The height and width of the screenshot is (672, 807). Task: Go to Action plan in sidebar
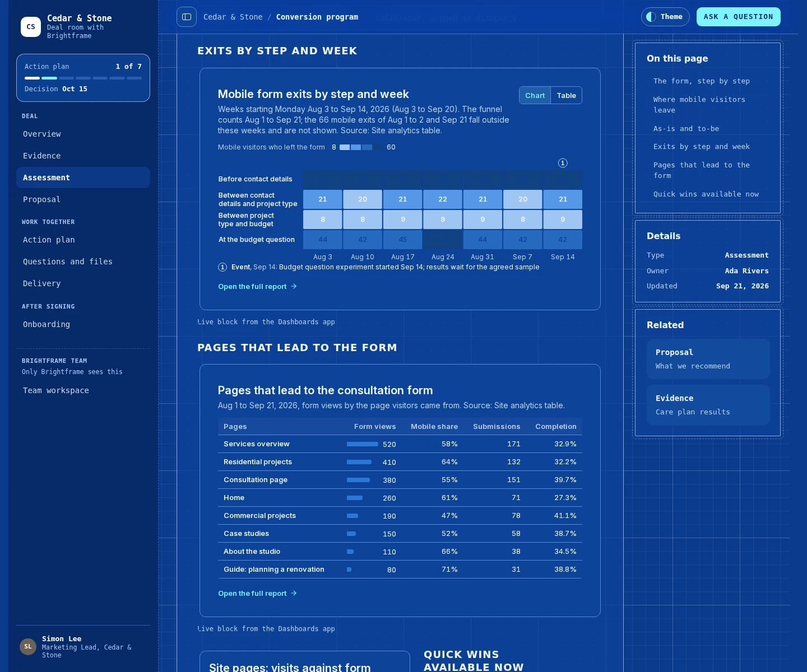point(83,240)
